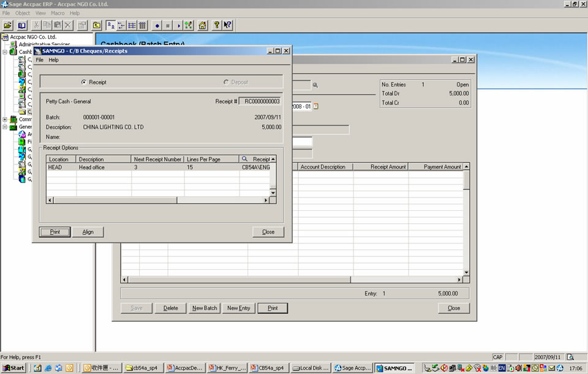The height and width of the screenshot is (374, 588).
Task: Click the What's This help pointer icon
Action: pyautogui.click(x=227, y=25)
